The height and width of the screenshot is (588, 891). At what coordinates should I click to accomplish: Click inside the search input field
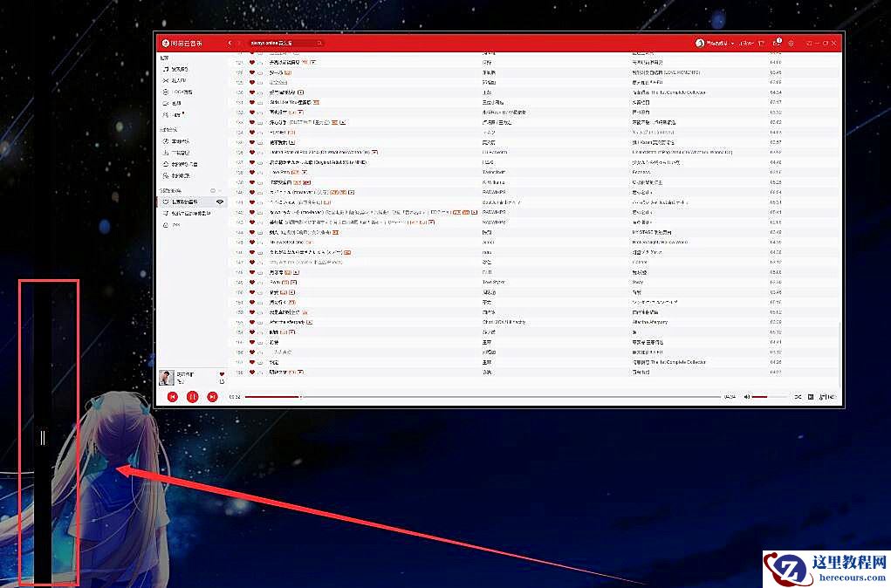pyautogui.click(x=281, y=42)
